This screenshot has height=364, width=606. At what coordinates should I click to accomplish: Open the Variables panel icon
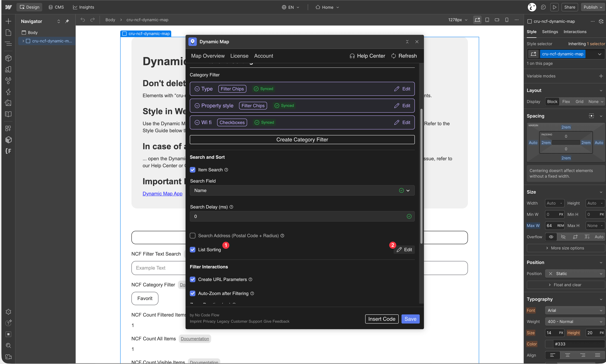(8, 69)
